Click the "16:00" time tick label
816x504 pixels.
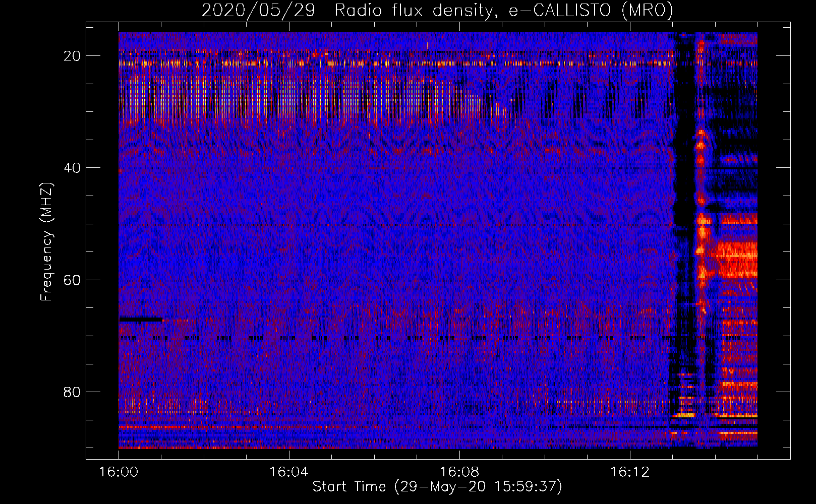tap(119, 472)
